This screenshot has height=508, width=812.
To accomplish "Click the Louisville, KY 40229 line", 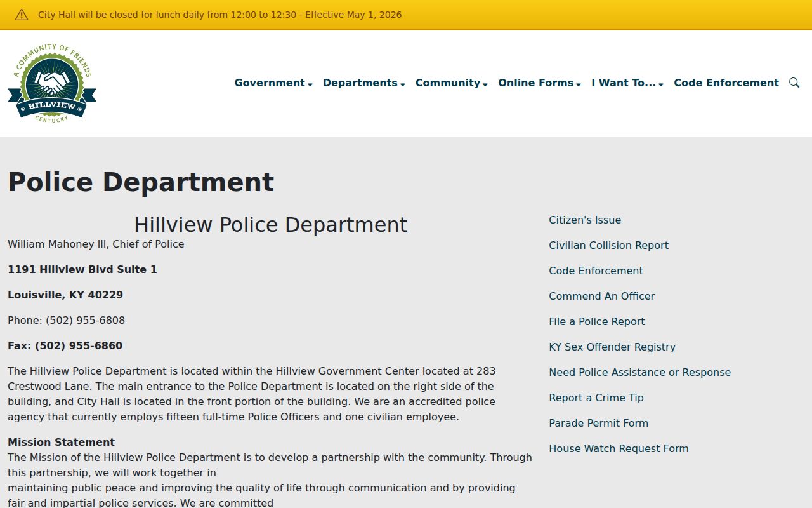I will (65, 295).
